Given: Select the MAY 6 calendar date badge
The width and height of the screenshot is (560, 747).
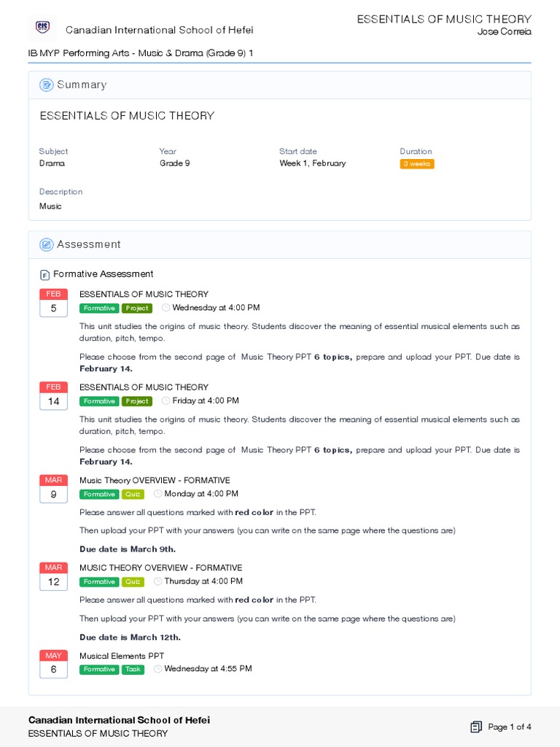Looking at the screenshot, I should [x=53, y=663].
